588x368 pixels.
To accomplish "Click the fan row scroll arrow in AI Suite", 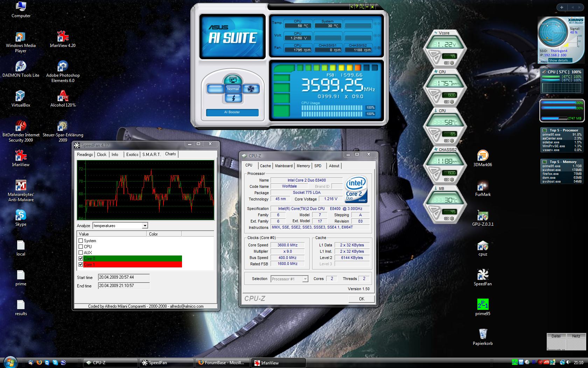I will [378, 48].
